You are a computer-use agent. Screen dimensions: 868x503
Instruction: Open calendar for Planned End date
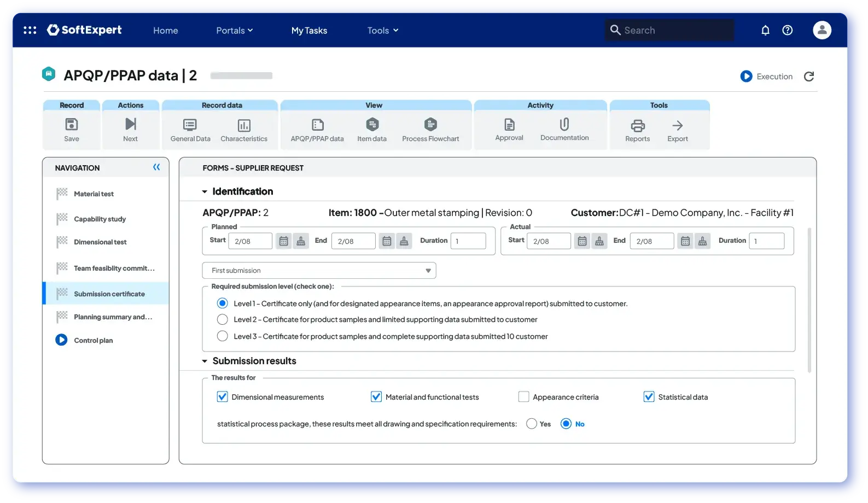coord(387,241)
